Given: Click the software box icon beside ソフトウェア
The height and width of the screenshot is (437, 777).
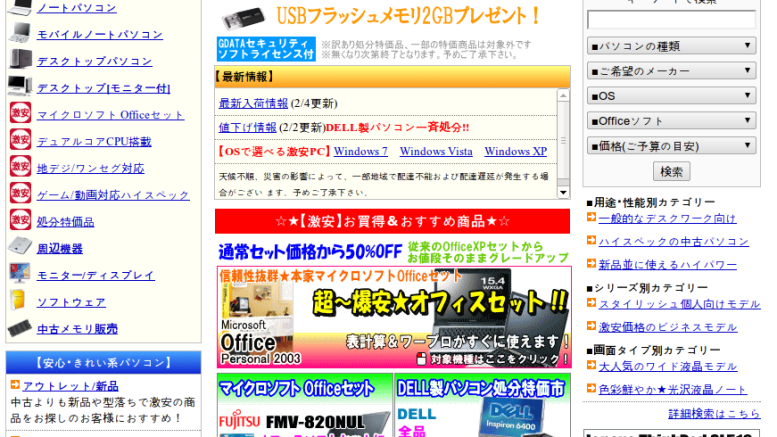Looking at the screenshot, I should (x=19, y=301).
